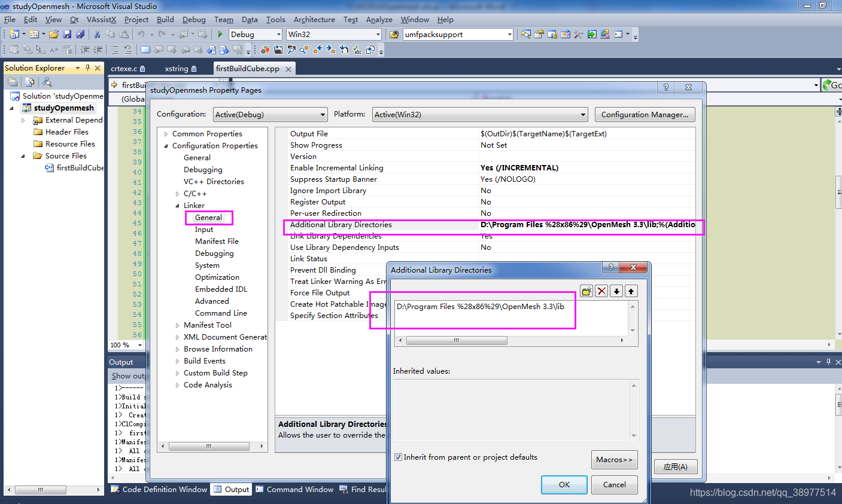Open the Configuration Active(Debug) dropdown
This screenshot has height=504, width=842.
323,114
